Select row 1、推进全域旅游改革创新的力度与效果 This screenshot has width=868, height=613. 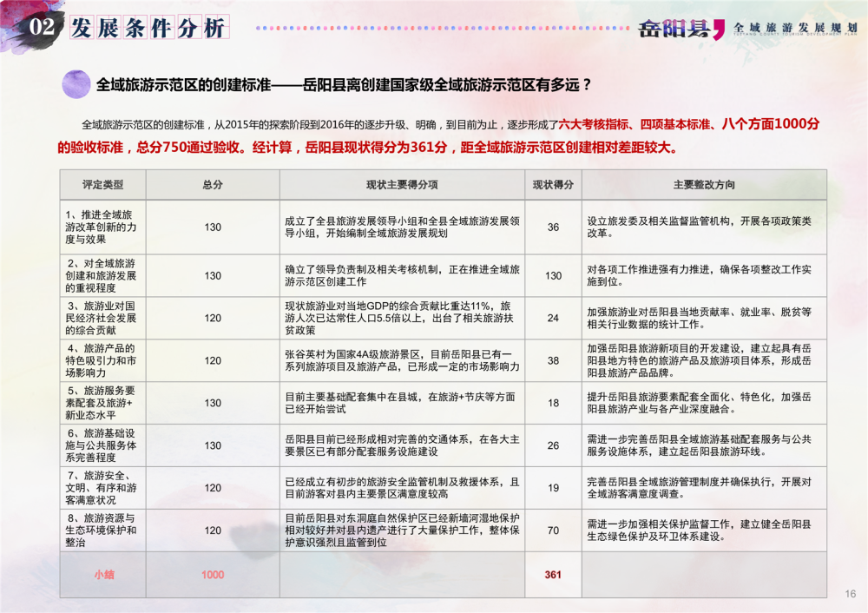coord(102,227)
